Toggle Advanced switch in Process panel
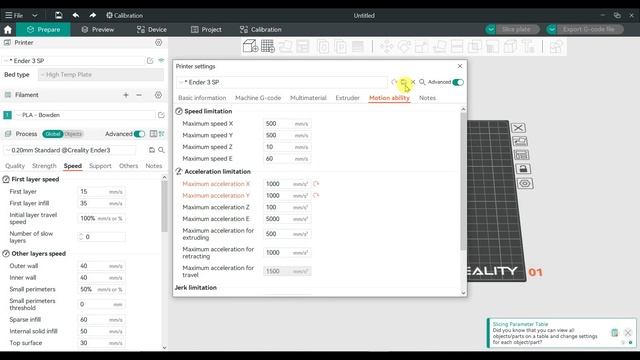This screenshot has width=640, height=360. click(x=139, y=134)
